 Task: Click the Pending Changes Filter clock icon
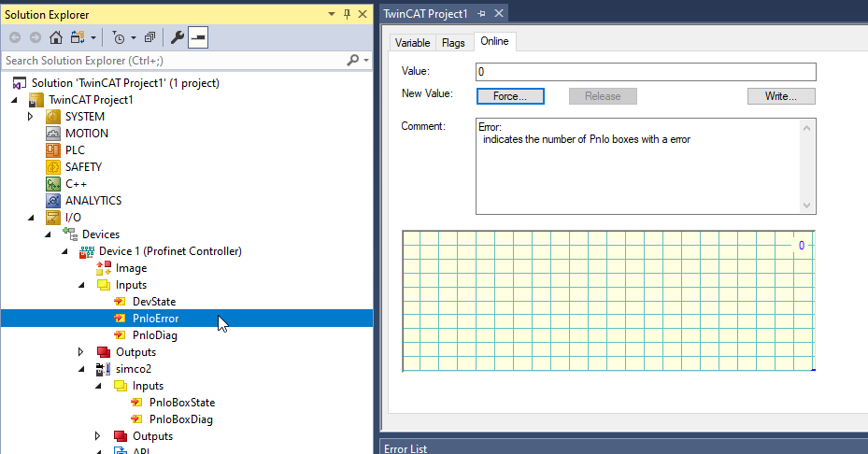tap(119, 37)
